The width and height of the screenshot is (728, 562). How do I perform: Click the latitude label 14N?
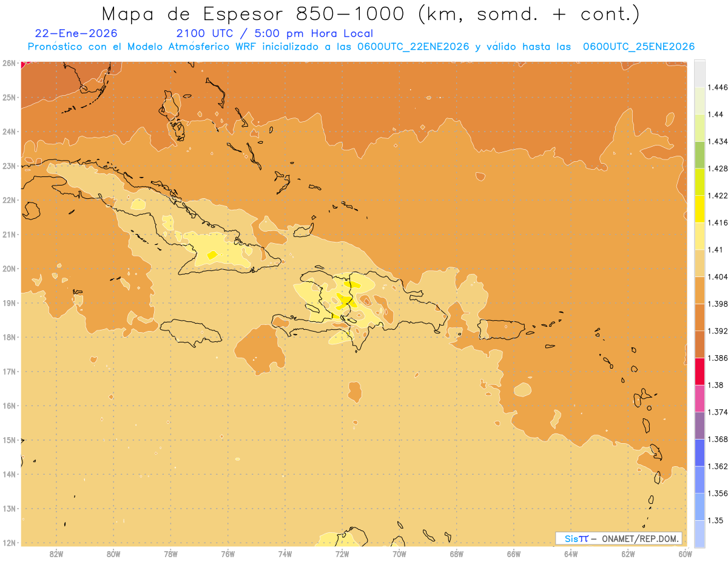[x=8, y=474]
